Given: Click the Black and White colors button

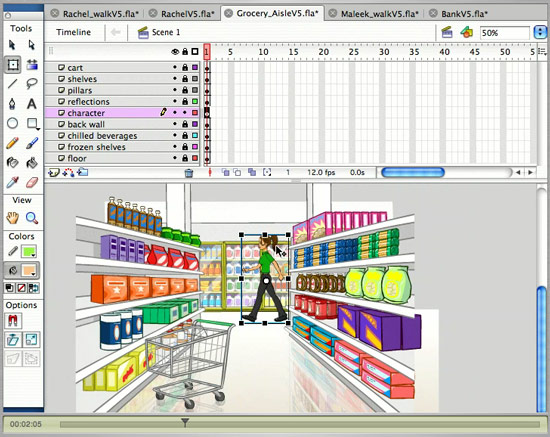Looking at the screenshot, I should coord(10,288).
